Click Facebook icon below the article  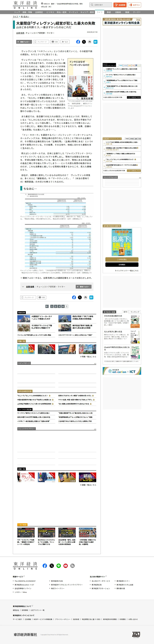74,297
